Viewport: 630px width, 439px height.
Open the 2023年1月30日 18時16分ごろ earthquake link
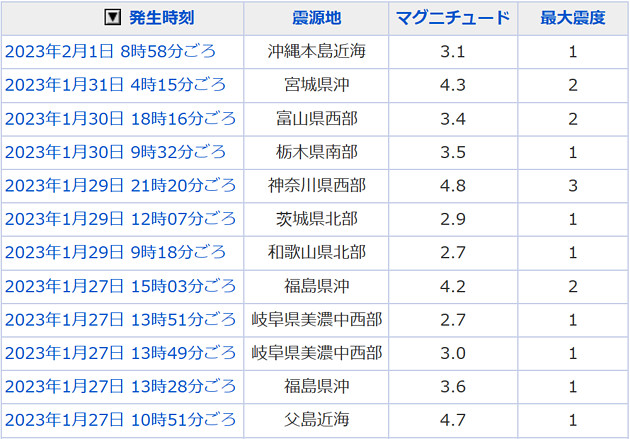(x=120, y=119)
